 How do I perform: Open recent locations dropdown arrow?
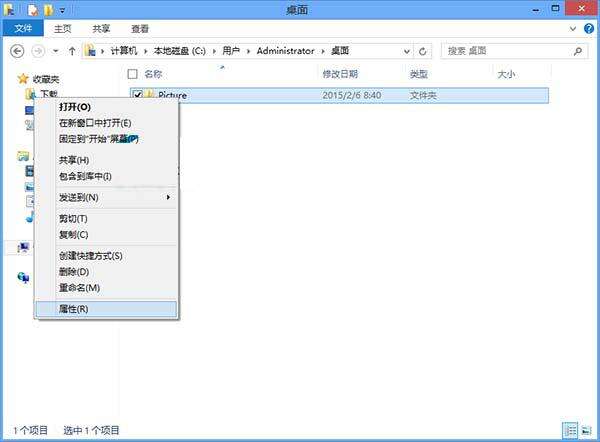click(x=56, y=51)
